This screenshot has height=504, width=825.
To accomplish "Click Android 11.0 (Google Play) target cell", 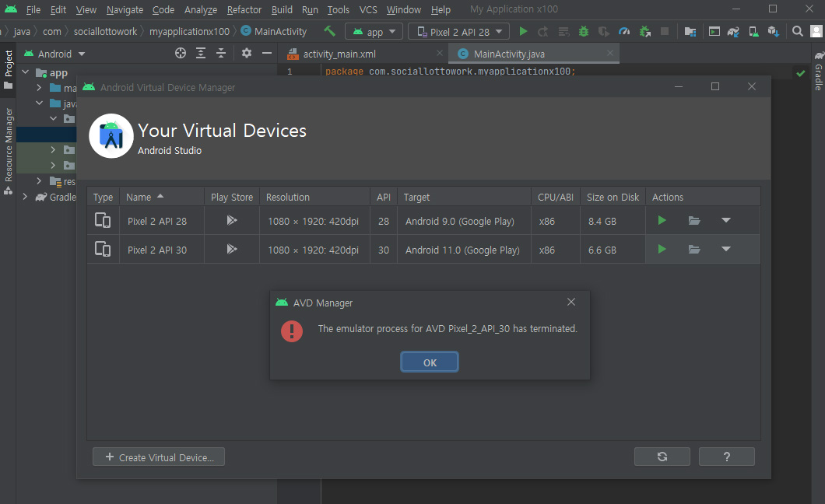I will (462, 250).
